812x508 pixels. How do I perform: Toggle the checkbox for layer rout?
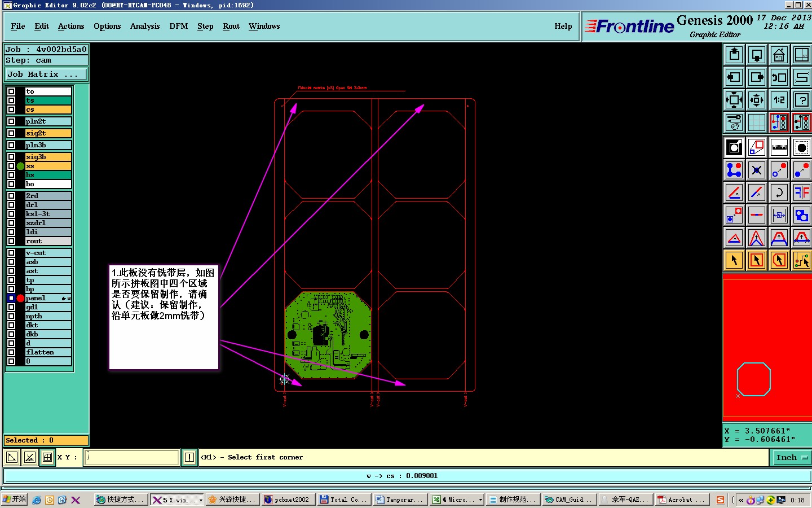(x=11, y=241)
